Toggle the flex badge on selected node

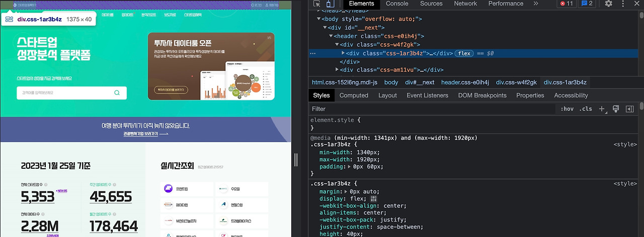[x=464, y=53]
